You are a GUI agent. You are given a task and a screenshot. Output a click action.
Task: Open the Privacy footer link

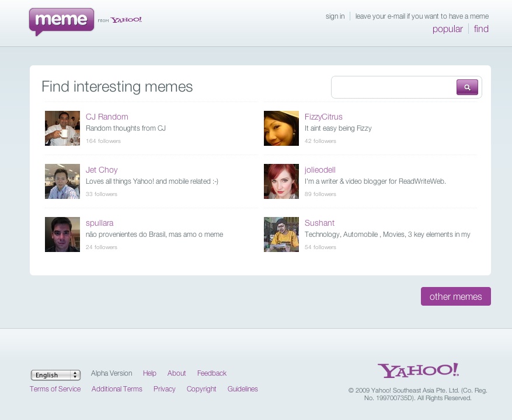pos(164,389)
